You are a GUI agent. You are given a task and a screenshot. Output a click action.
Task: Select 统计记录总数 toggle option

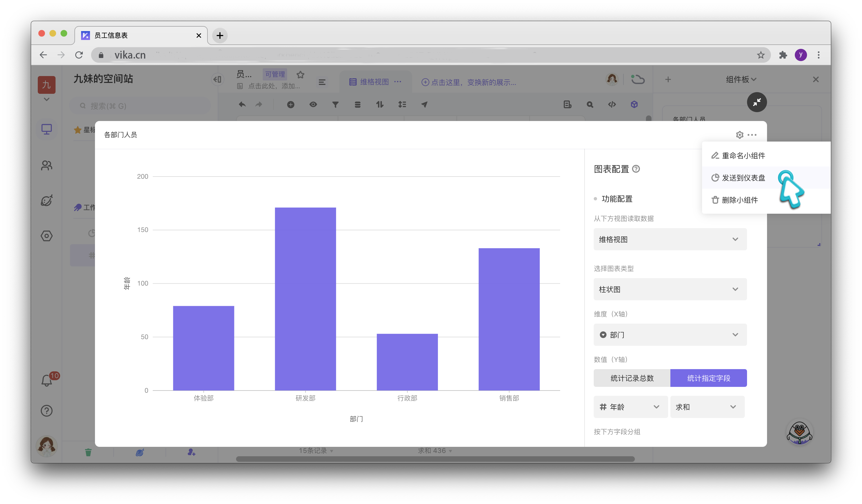pos(632,378)
